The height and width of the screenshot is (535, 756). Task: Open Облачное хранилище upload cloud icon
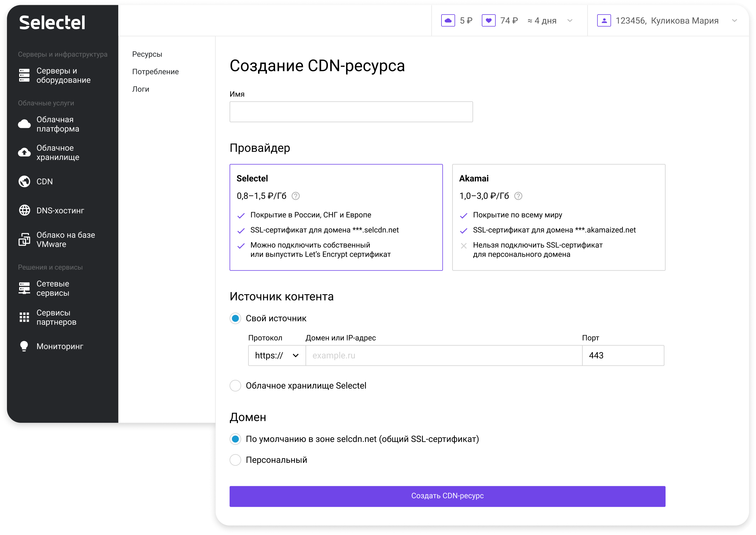pyautogui.click(x=24, y=152)
